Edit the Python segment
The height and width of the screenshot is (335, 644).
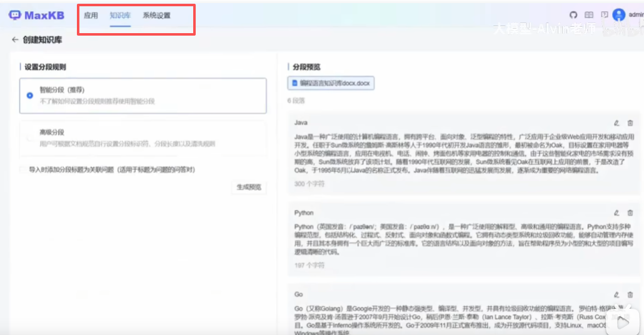click(616, 212)
